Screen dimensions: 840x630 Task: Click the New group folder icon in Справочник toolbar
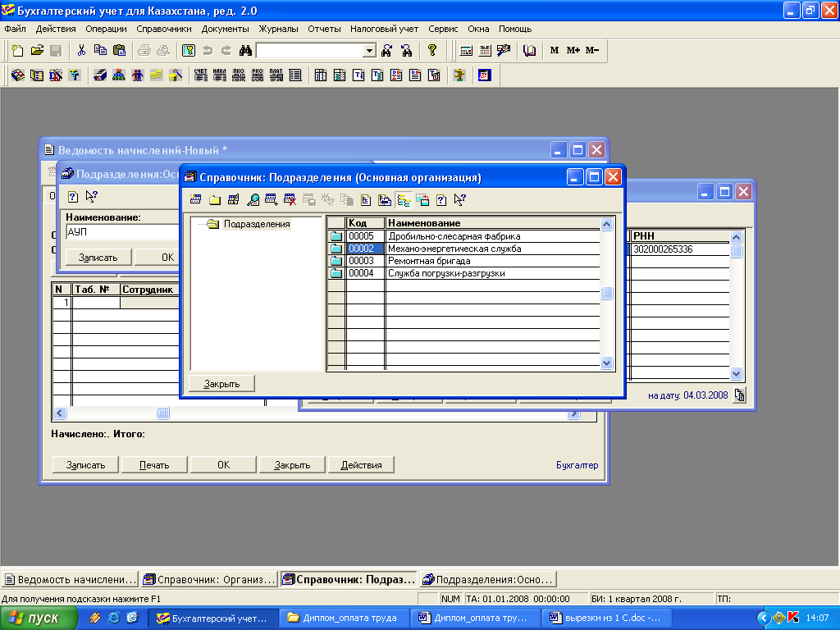point(215,200)
